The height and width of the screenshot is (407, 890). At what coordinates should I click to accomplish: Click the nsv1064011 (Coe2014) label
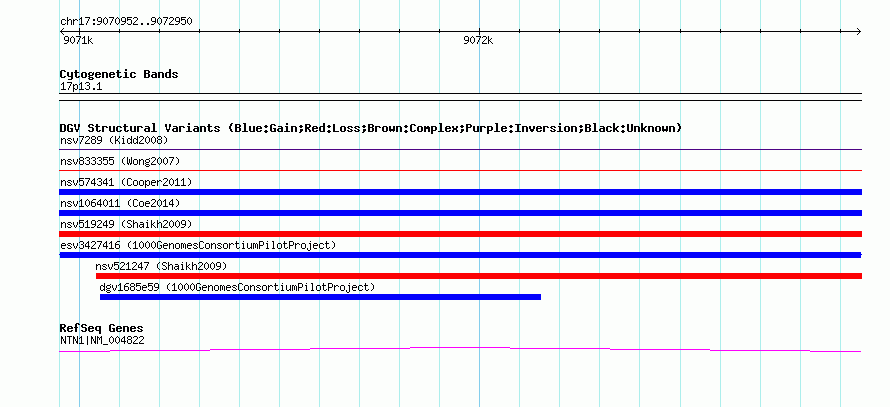(120, 203)
